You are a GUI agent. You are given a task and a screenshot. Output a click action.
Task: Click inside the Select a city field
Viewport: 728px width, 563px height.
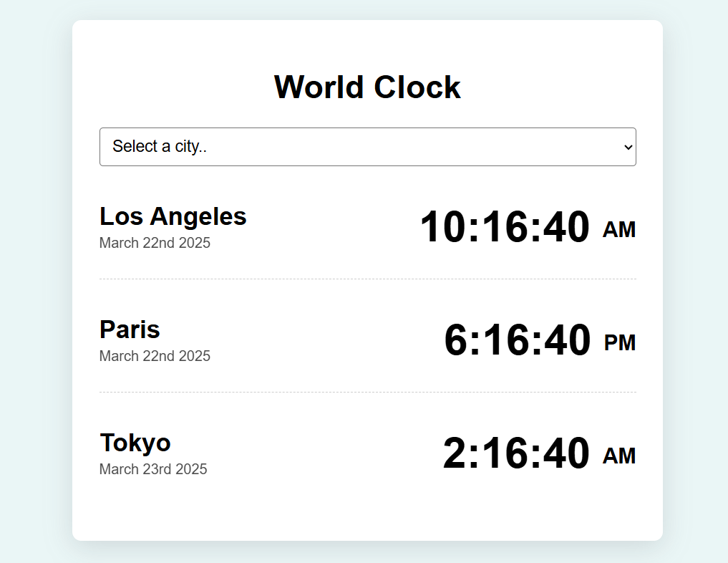286,146
